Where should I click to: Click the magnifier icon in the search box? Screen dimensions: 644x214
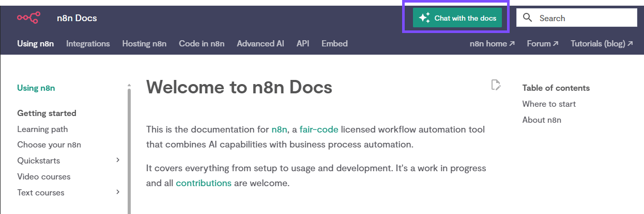tap(527, 18)
